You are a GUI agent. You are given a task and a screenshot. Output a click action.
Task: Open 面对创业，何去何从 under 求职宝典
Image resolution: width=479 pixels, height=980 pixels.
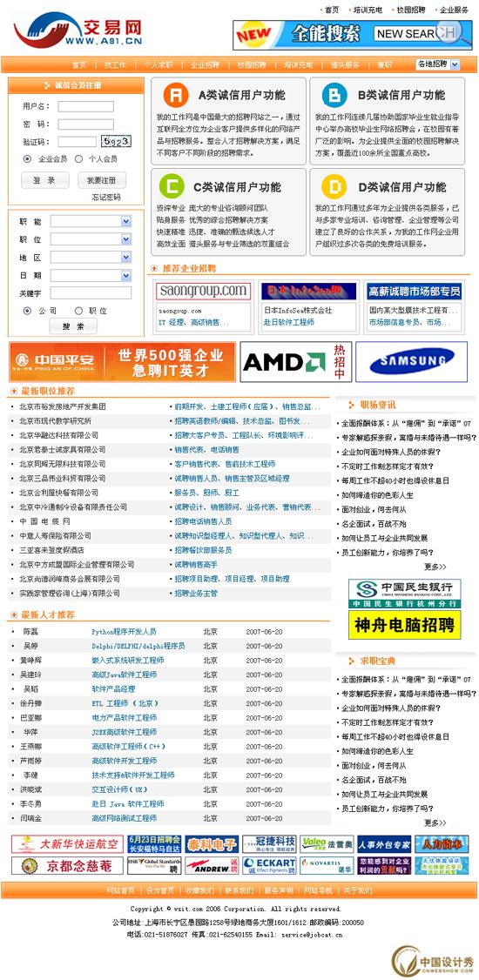point(374,766)
